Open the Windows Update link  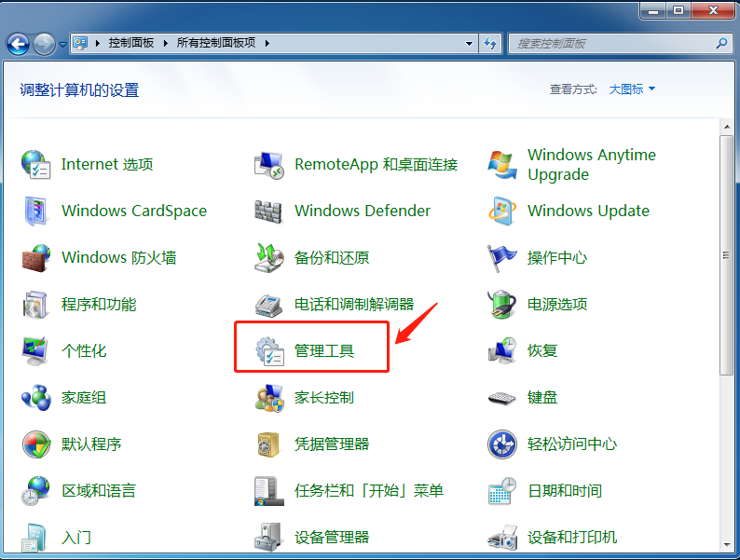(x=588, y=211)
